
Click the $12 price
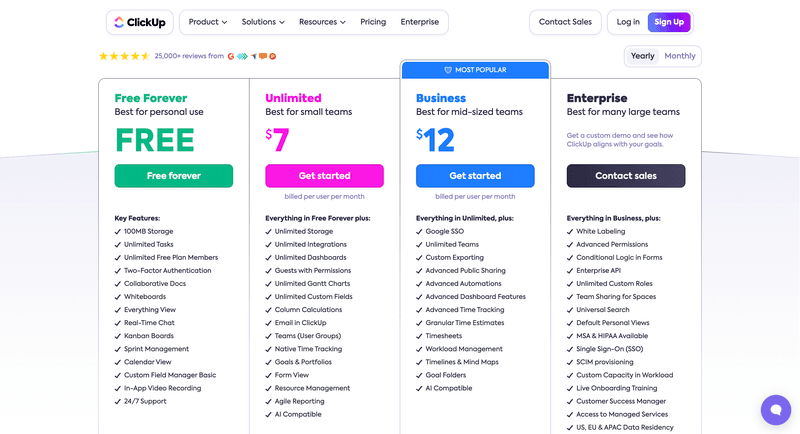point(435,140)
